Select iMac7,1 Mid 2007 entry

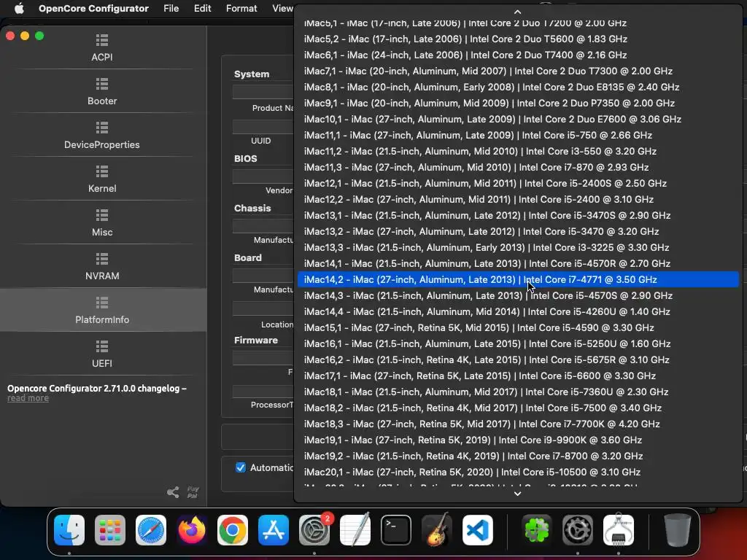click(x=518, y=71)
